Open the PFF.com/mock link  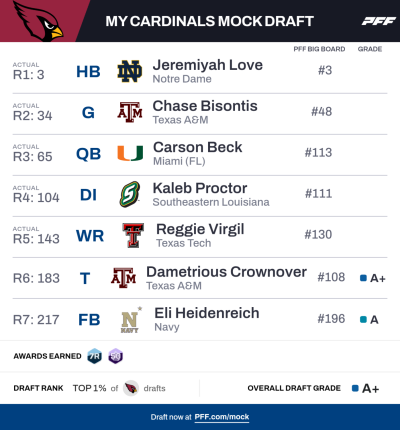tap(222, 417)
